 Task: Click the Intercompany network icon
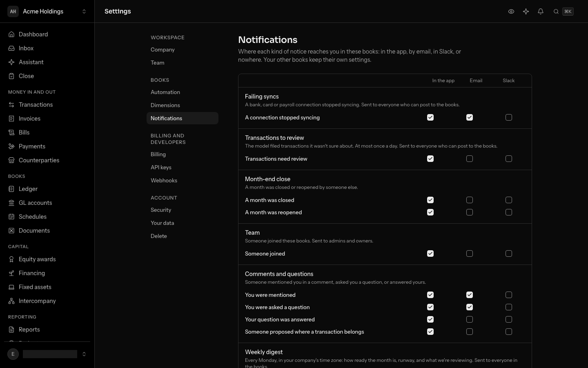(11, 301)
